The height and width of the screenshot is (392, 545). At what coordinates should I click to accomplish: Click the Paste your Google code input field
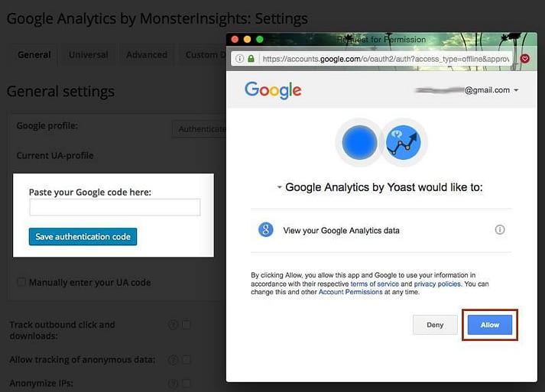[115, 207]
